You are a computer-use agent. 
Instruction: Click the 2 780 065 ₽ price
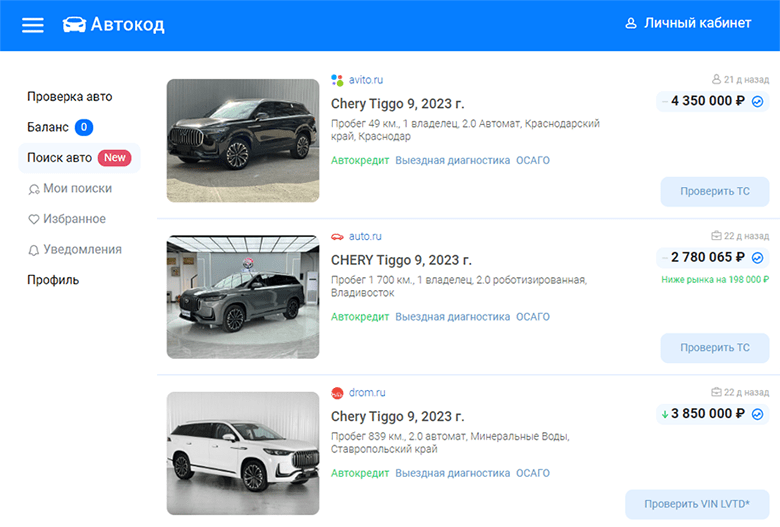708,257
